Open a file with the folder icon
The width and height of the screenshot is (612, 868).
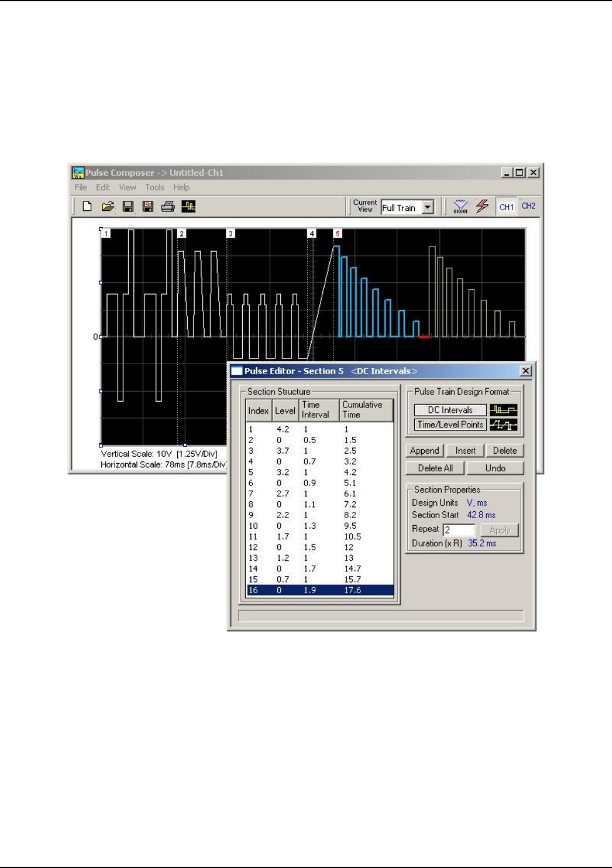coord(108,207)
